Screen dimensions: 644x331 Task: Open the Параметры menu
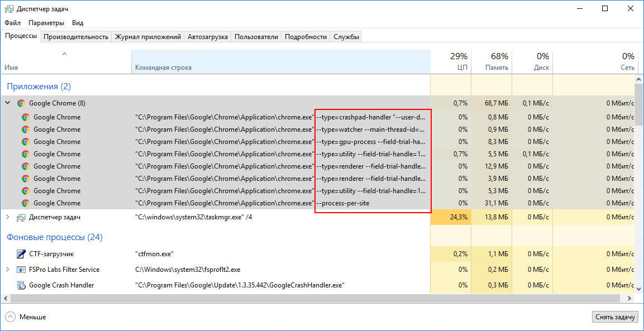(x=46, y=23)
